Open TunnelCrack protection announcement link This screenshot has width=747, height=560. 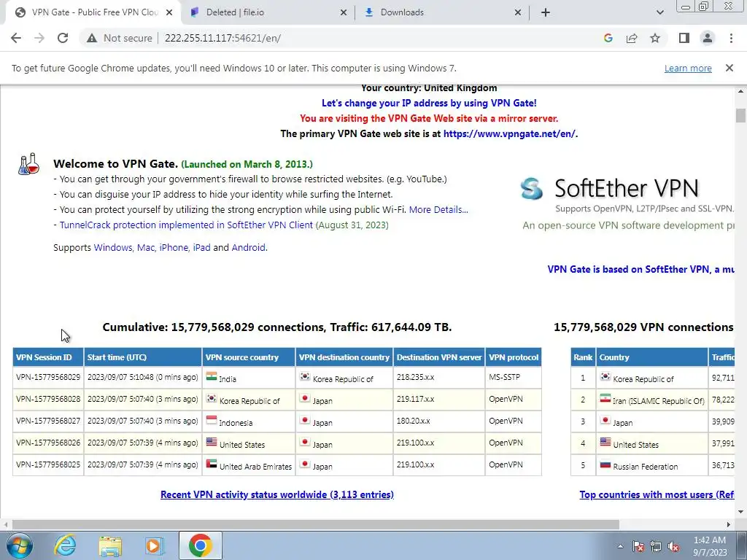coord(186,225)
